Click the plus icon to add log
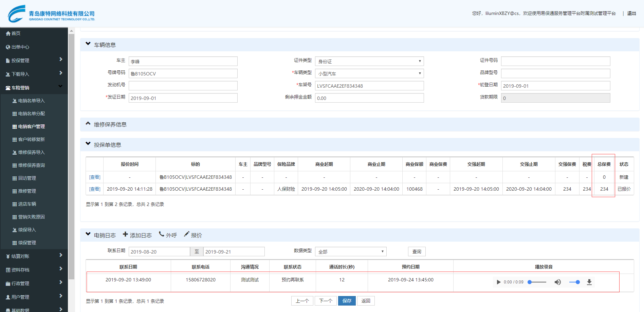 [x=125, y=235]
